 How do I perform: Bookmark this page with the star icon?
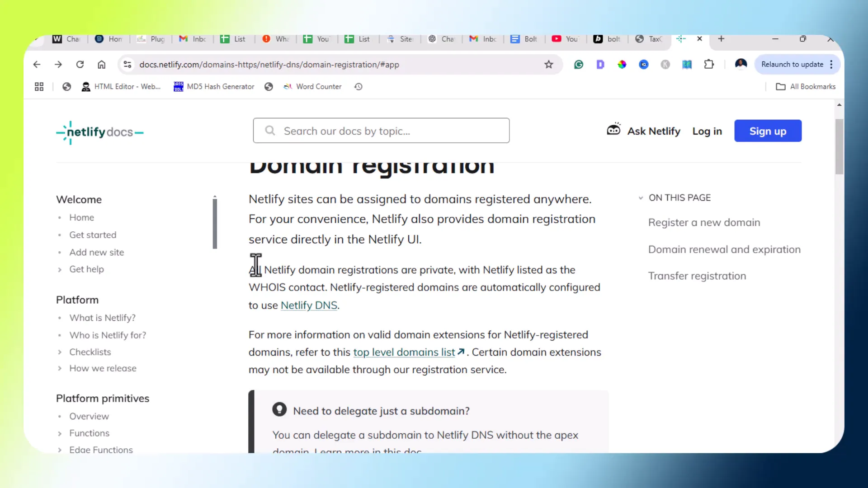click(x=549, y=65)
